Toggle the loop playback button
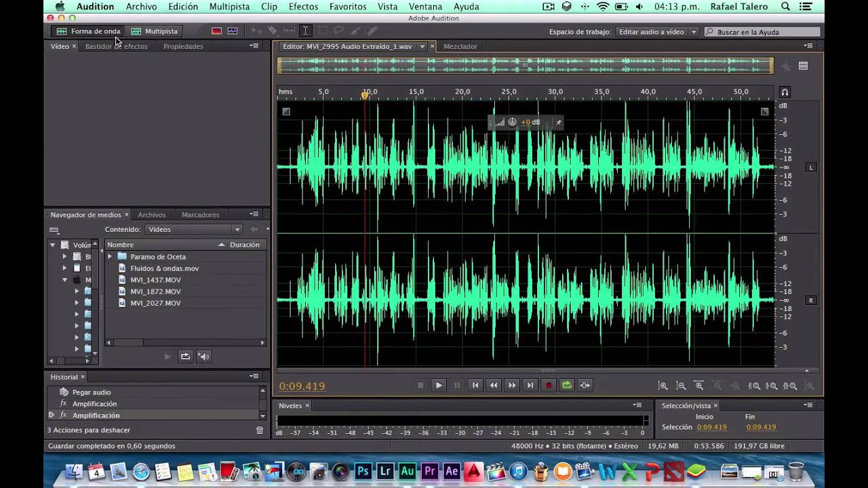This screenshot has width=868, height=488. click(567, 386)
